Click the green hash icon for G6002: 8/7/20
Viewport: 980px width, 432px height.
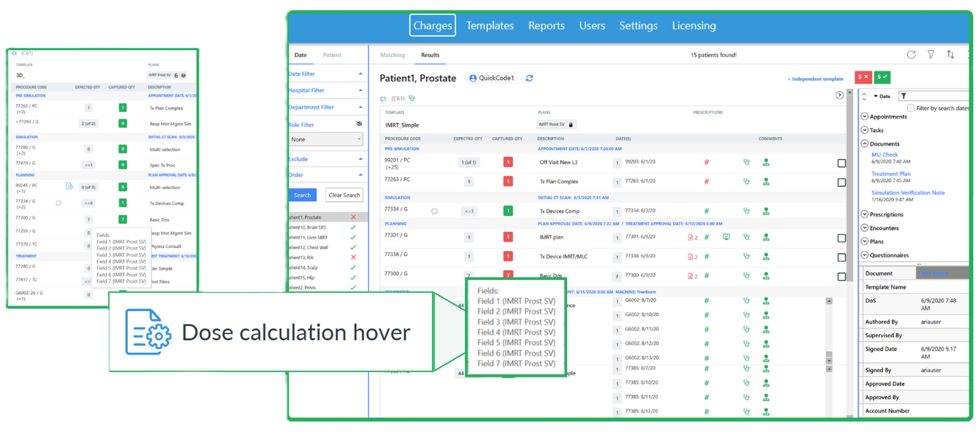coord(706,301)
